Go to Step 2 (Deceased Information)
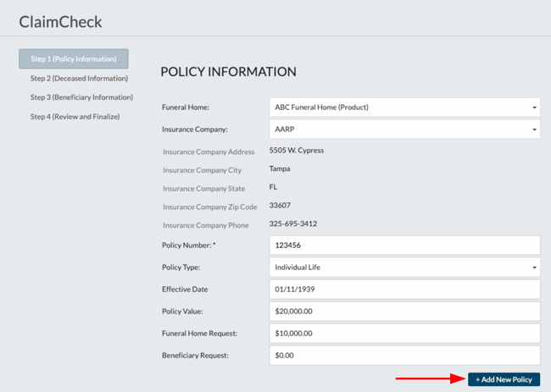Screen dimensions: 551x392 (79, 78)
